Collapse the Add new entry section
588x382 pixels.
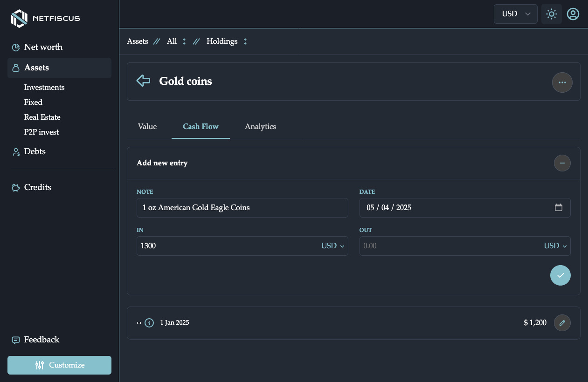point(562,163)
